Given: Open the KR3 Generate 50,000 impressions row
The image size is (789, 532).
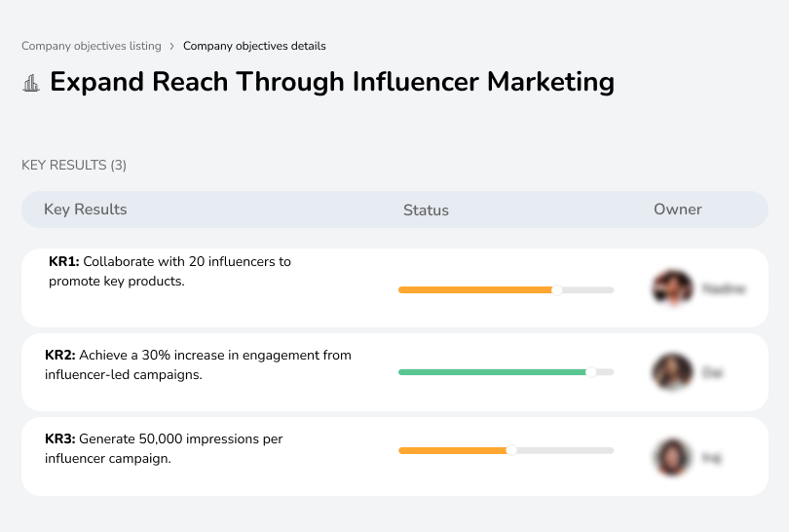Looking at the screenshot, I should pos(394,456).
